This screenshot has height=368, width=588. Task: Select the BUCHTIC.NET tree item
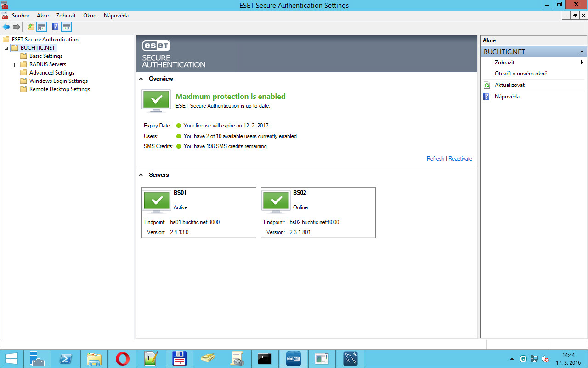(x=38, y=48)
